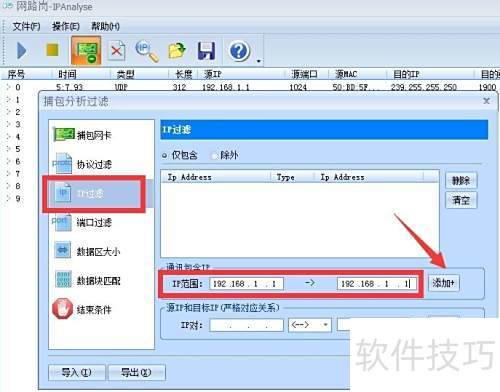The width and height of the screenshot is (500, 392).
Task: Close the 捕包分析过滤 dialog
Action: point(486,101)
